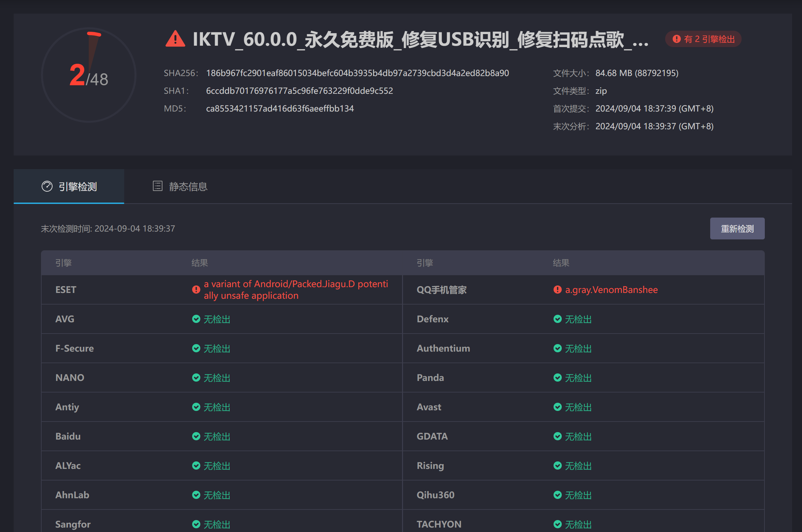Screen dimensions: 802x532
Task: Click the exclamation icon in detection badge
Action: click(676, 39)
